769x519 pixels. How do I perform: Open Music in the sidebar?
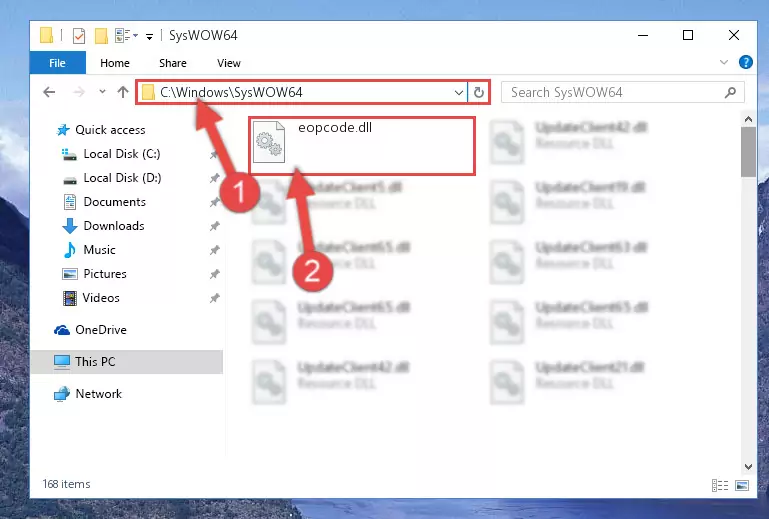(99, 250)
